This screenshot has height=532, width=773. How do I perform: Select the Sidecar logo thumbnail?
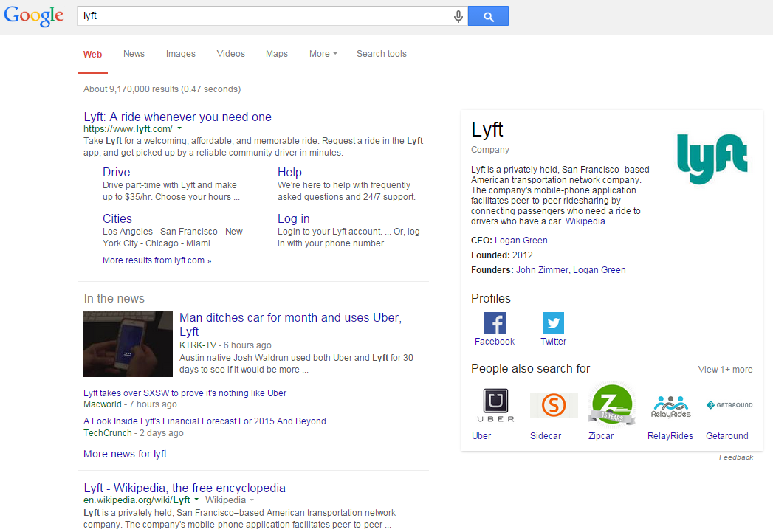coord(554,405)
